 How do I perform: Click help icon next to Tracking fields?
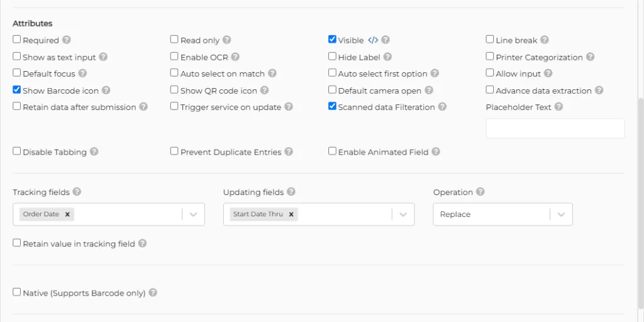(x=77, y=192)
